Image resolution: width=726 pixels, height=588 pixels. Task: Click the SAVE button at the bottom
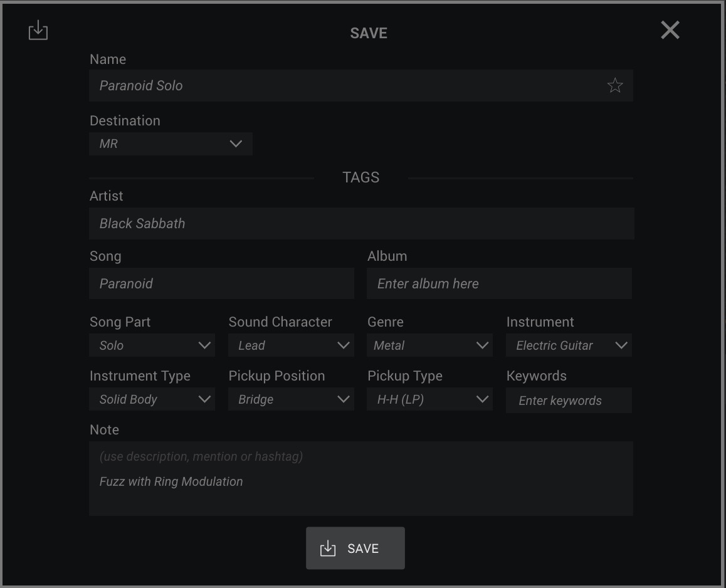click(355, 548)
